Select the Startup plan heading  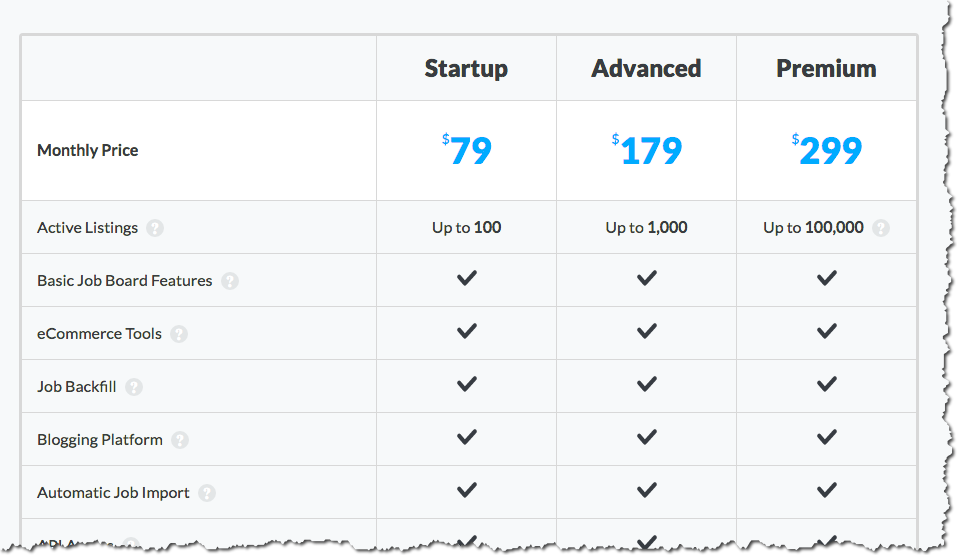click(x=466, y=69)
